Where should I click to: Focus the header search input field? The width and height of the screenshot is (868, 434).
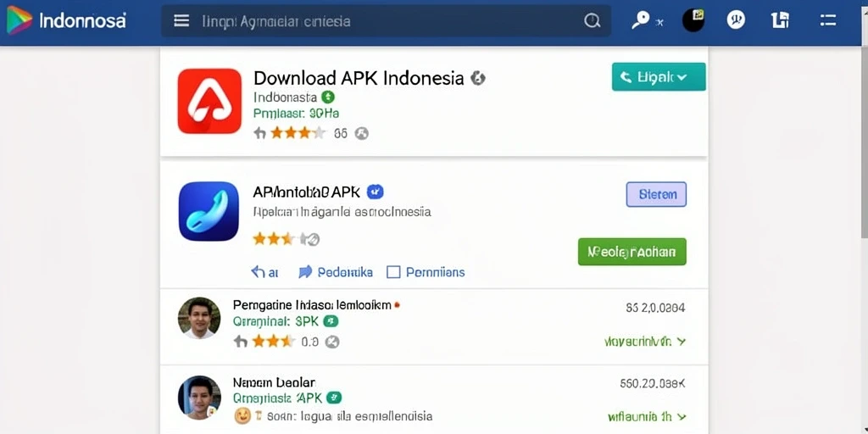click(x=386, y=21)
